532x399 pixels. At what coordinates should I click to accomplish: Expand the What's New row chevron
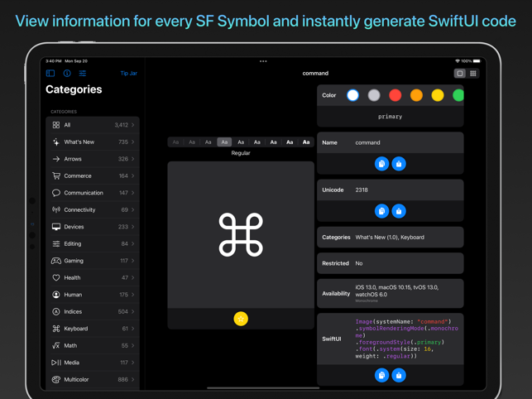133,142
